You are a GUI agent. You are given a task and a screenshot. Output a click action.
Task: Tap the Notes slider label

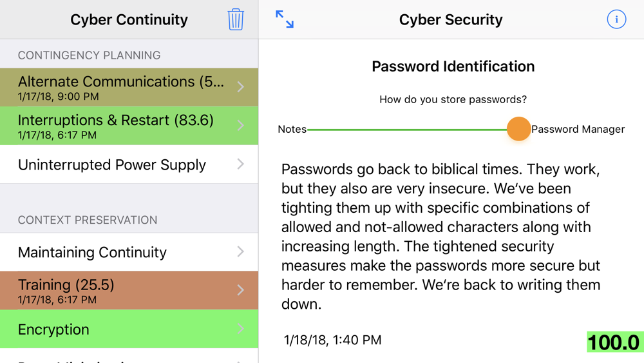(x=292, y=129)
